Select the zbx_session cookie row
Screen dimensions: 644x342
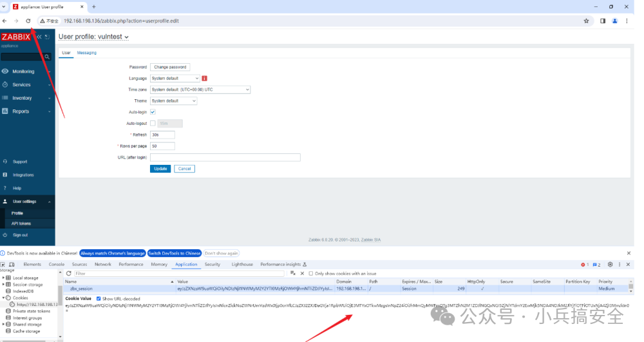click(x=346, y=289)
